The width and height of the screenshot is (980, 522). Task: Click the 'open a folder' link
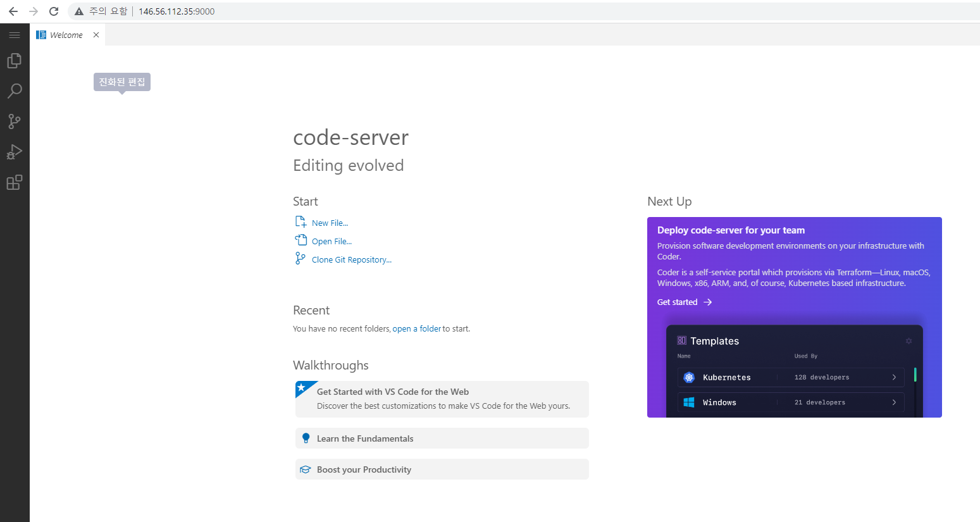(417, 329)
